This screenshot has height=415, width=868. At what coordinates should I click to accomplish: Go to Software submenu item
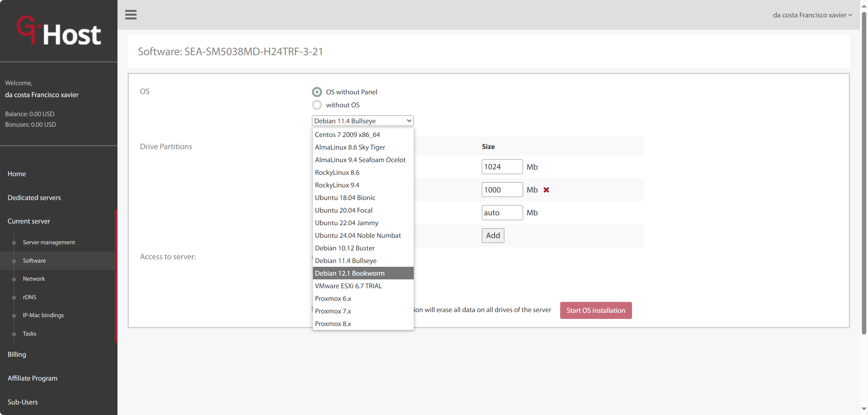tap(34, 261)
